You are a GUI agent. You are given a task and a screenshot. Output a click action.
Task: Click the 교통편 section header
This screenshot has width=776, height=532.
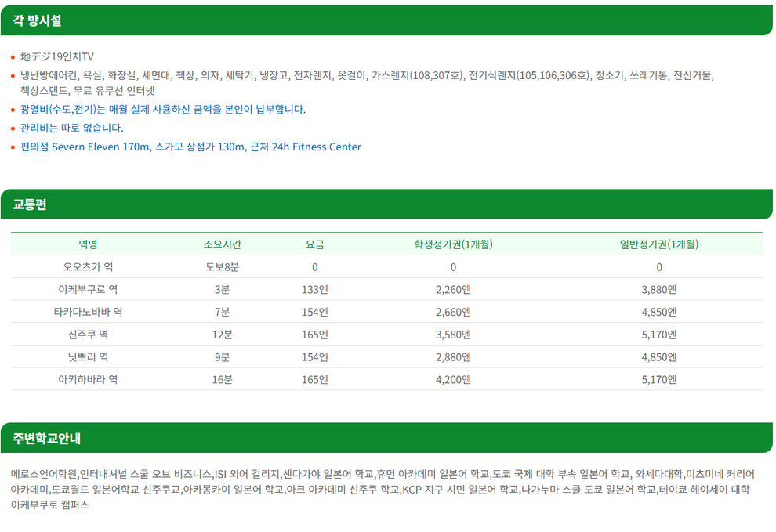tap(386, 204)
